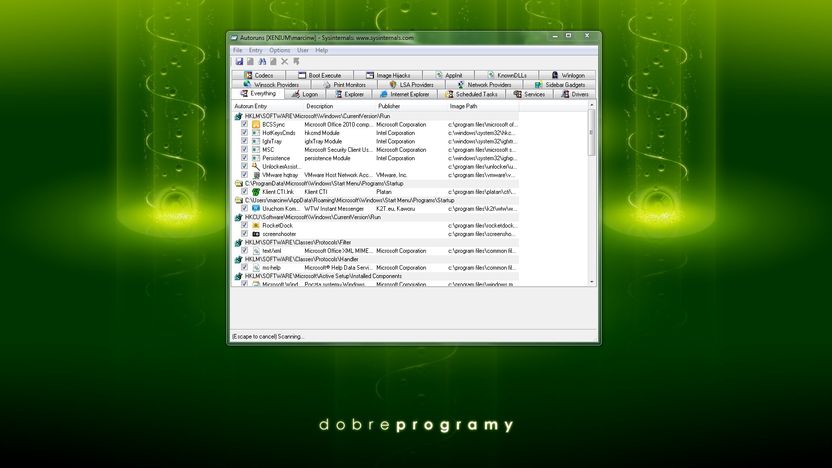This screenshot has width=832, height=468.
Task: Open the Network Providers tab
Action: 484,85
